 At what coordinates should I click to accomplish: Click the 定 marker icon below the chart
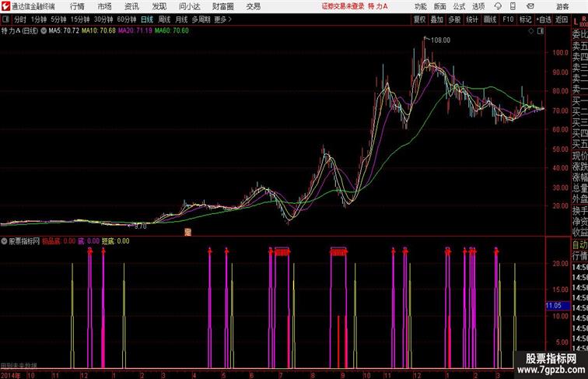point(188,232)
